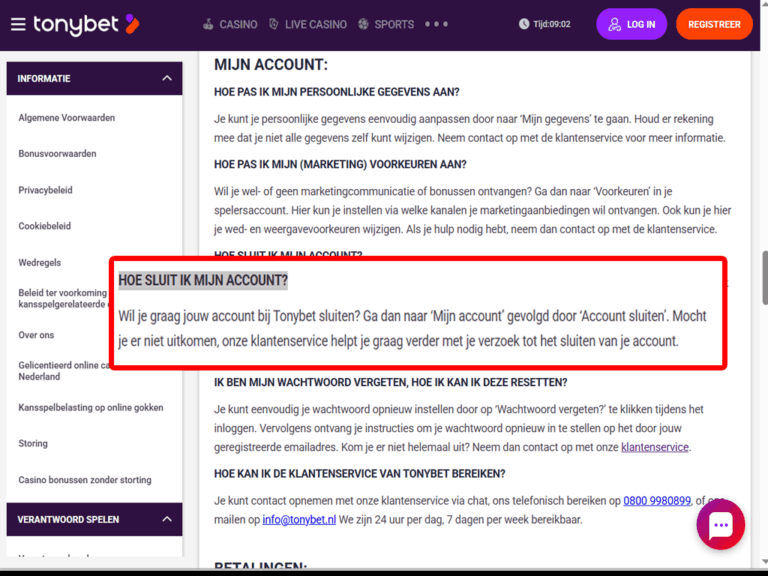
Task: Switch to Live Casino
Action: click(x=315, y=24)
